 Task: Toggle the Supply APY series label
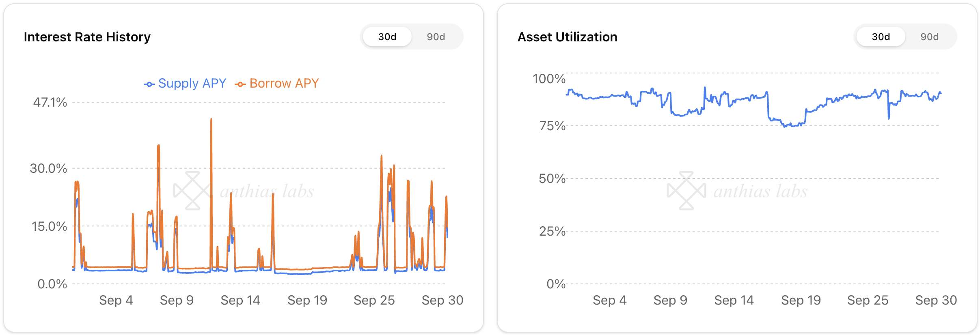click(x=192, y=83)
